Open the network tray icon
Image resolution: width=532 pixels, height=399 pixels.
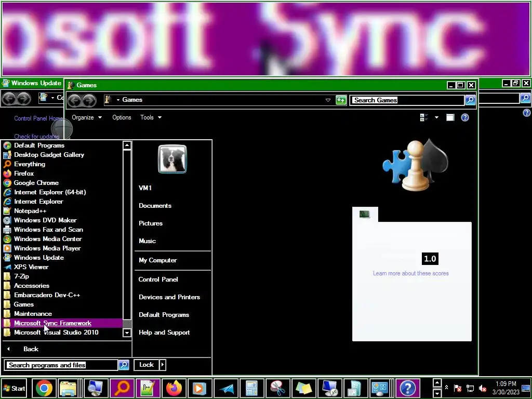[x=470, y=388]
